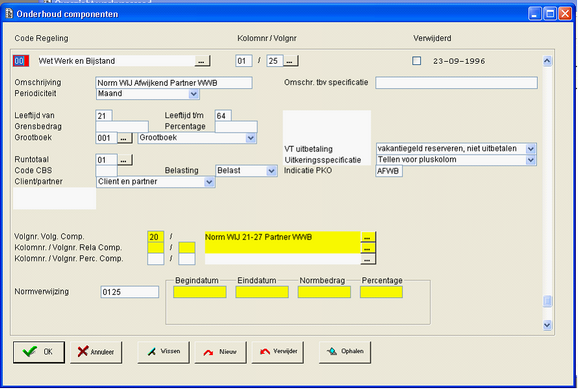Viewport: 578px width, 389px height.
Task: Click the Normverwijzing field 0125
Action: coord(130,292)
